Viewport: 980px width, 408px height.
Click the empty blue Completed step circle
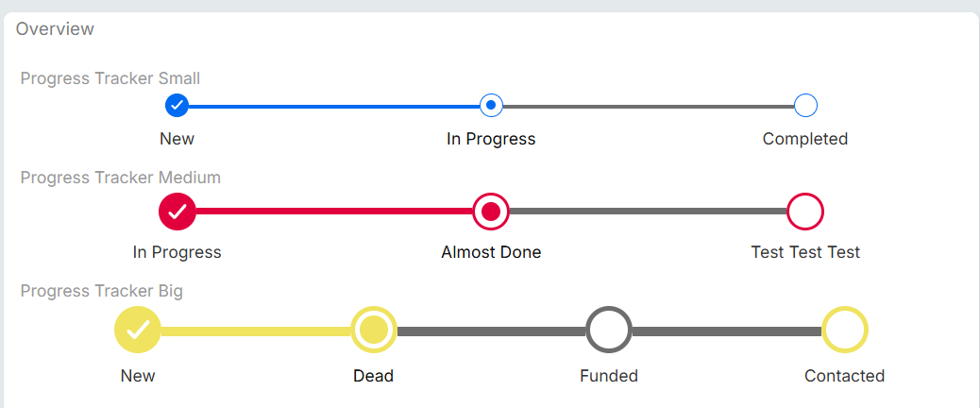(x=805, y=105)
